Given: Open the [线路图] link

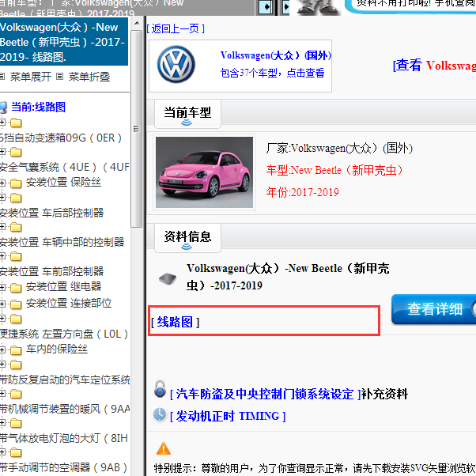Looking at the screenshot, I should 176,322.
